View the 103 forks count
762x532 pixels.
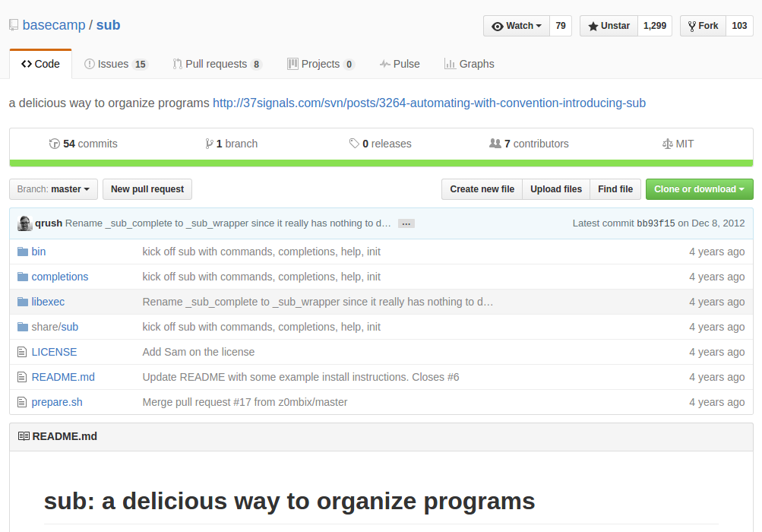[x=739, y=26]
